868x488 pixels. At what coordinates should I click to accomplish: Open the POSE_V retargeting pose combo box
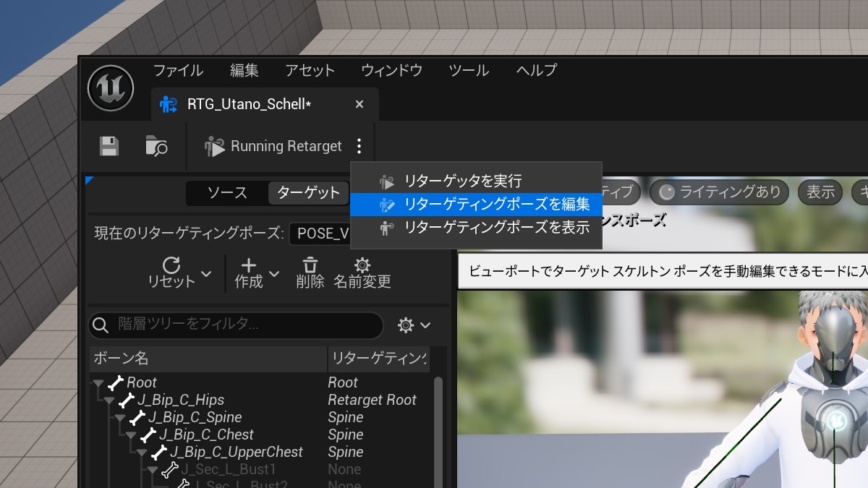click(x=320, y=234)
